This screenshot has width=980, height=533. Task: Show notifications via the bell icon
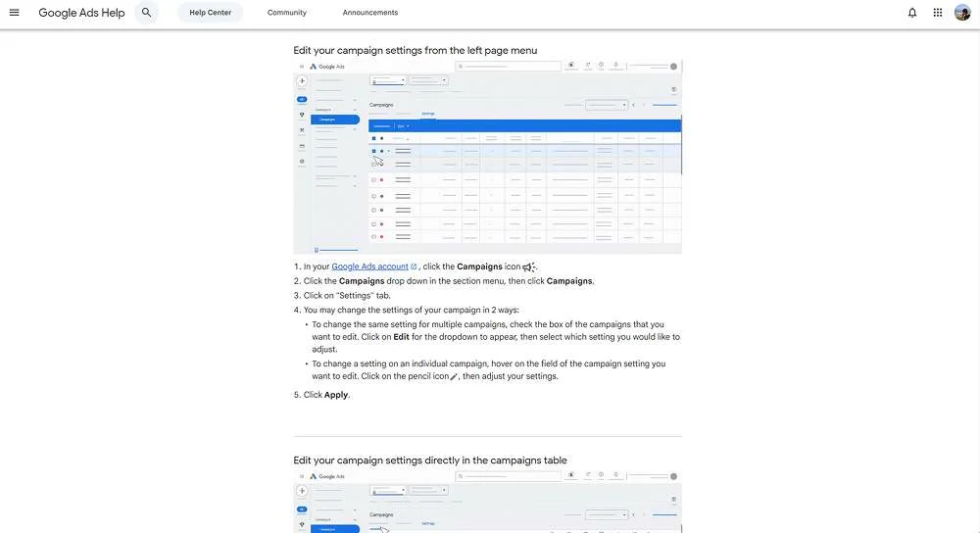tap(912, 13)
